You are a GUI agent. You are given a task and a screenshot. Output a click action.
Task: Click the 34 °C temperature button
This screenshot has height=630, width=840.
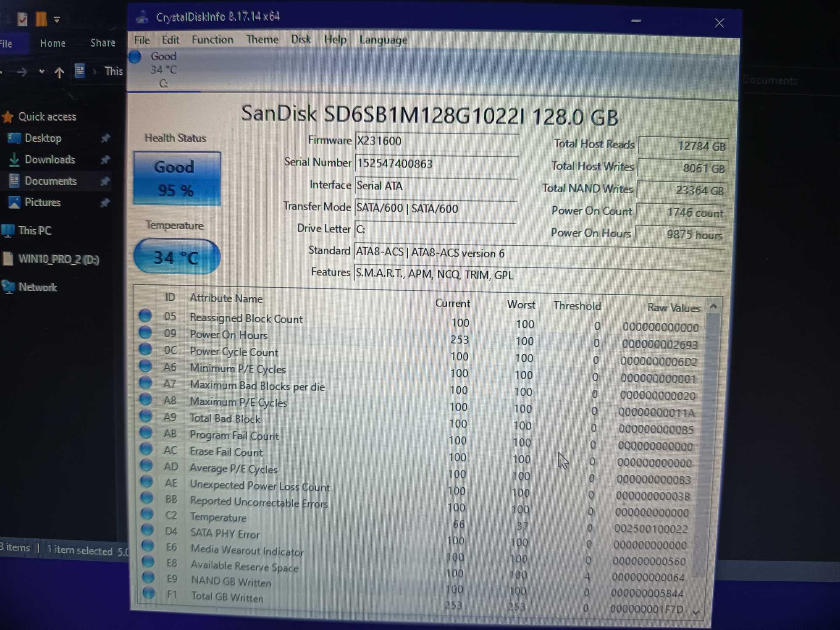[177, 257]
